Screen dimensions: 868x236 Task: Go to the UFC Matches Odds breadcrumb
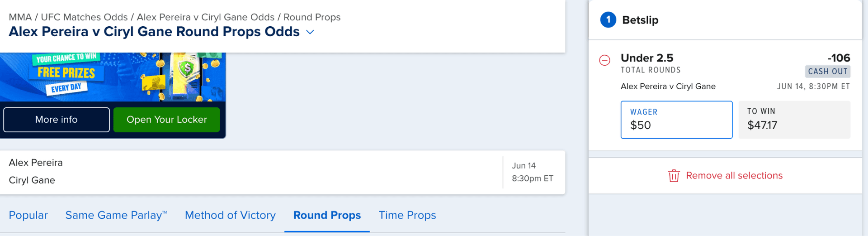coord(84,17)
